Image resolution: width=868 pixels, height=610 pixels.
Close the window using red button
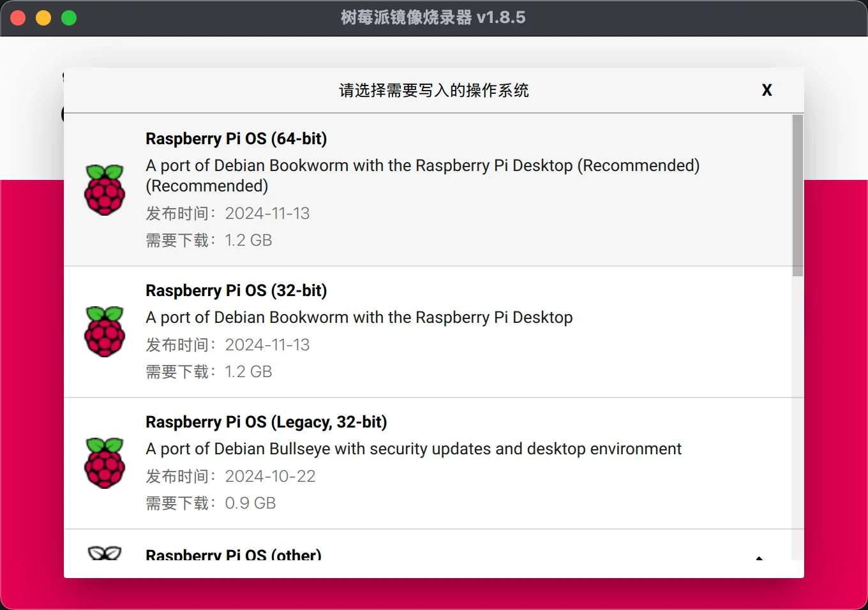coord(18,18)
